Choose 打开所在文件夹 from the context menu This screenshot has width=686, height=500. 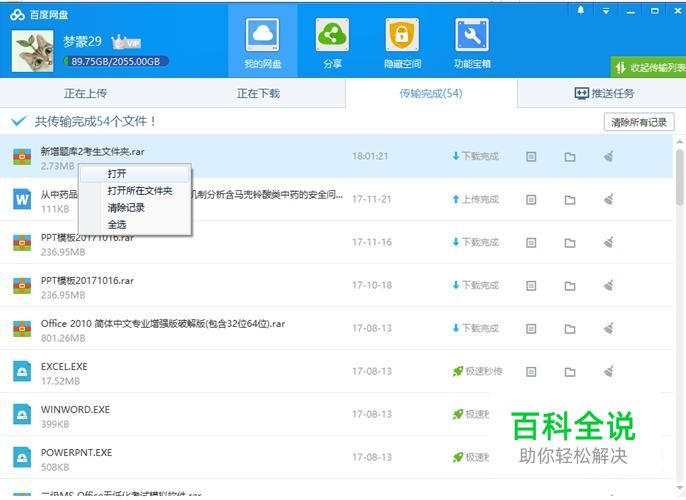click(x=135, y=191)
